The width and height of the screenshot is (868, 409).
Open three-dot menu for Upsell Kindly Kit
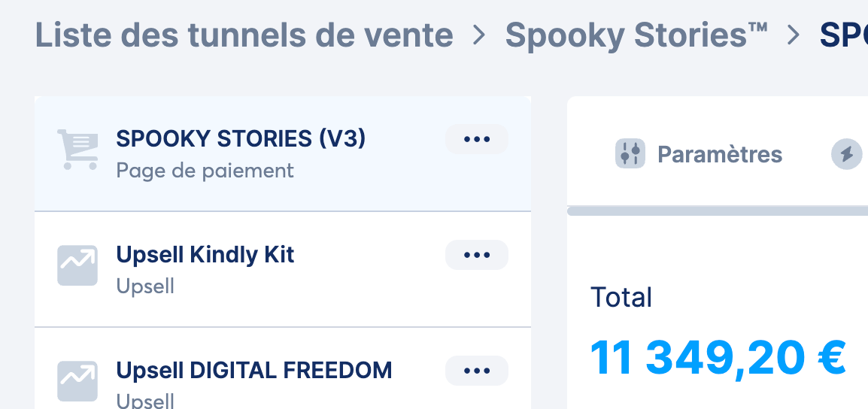click(x=477, y=255)
